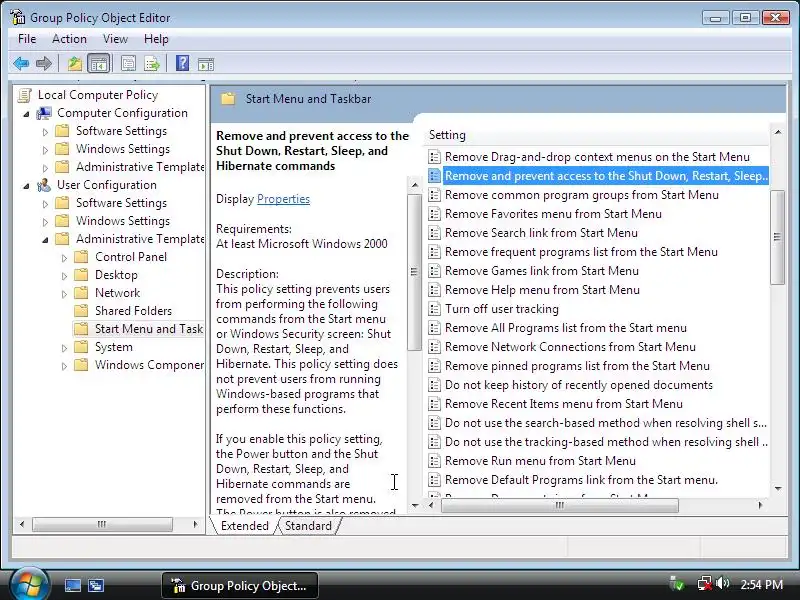Viewport: 800px width, 600px height.
Task: Select Remove Favorites menu from Start Menu
Action: [x=553, y=214]
